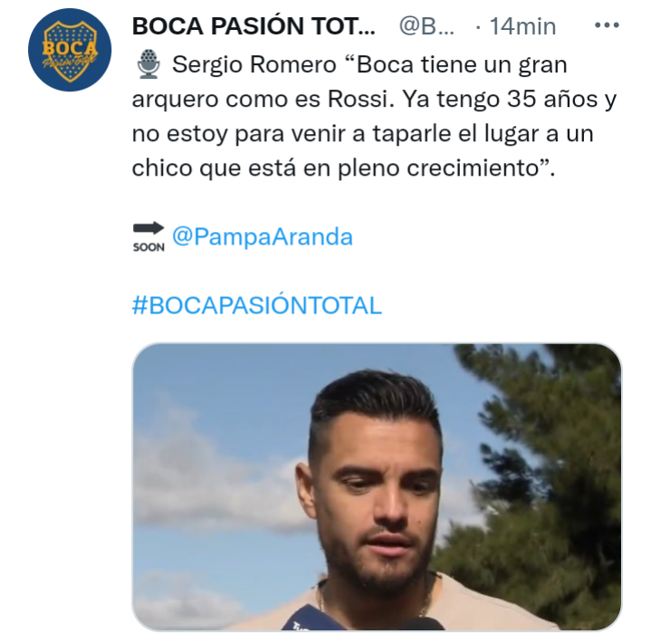
Task: Click the phrase 35 años in the tweet
Action: (552, 100)
